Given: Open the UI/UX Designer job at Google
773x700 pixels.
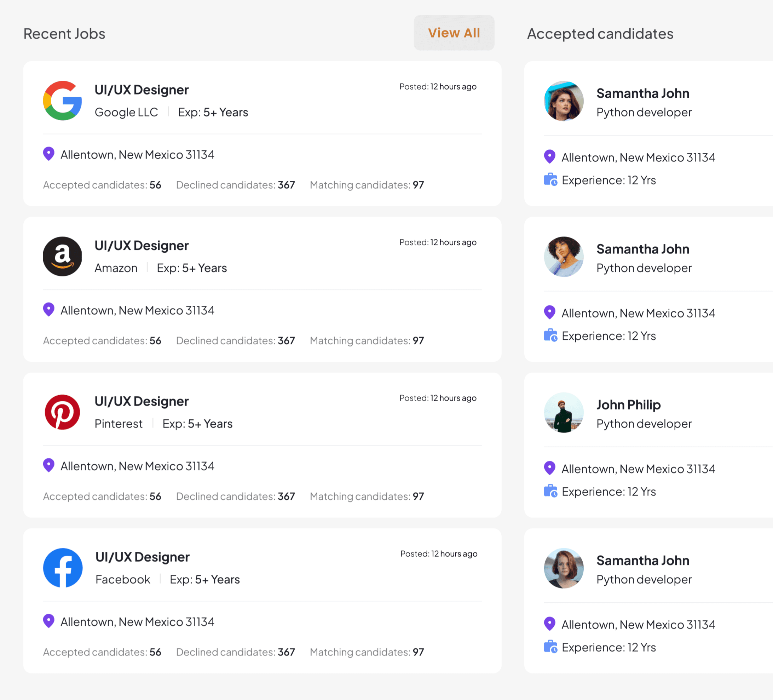Looking at the screenshot, I should coord(141,90).
